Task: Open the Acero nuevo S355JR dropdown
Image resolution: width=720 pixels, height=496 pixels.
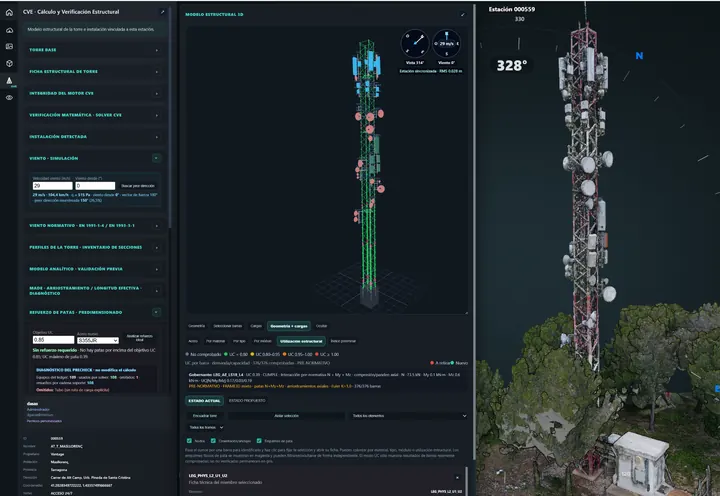Action: 98,340
